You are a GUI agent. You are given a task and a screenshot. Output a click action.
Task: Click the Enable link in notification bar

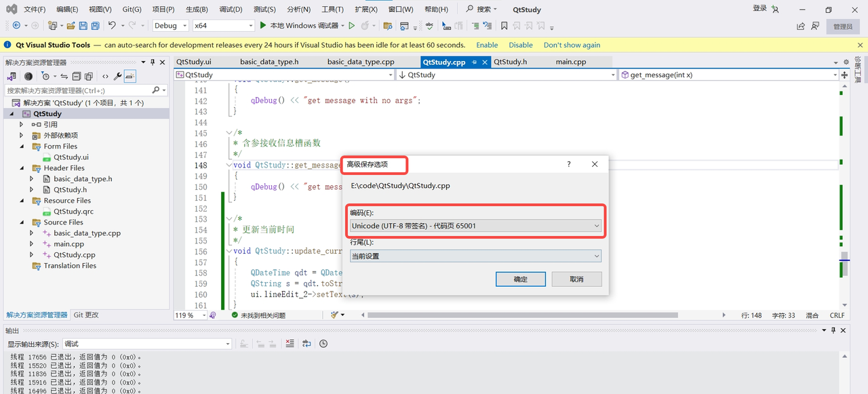pyautogui.click(x=486, y=45)
